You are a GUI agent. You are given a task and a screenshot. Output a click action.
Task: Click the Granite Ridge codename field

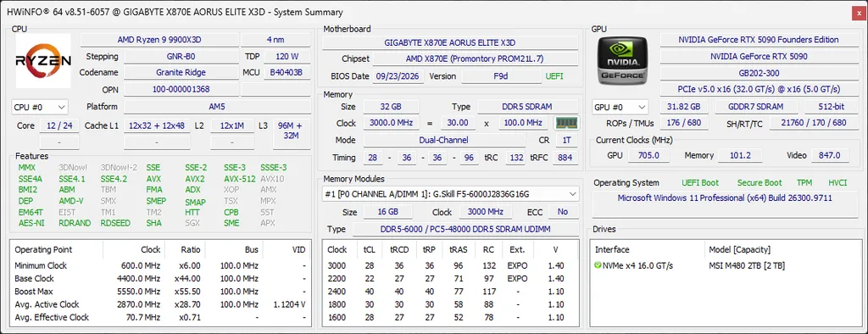pos(181,73)
